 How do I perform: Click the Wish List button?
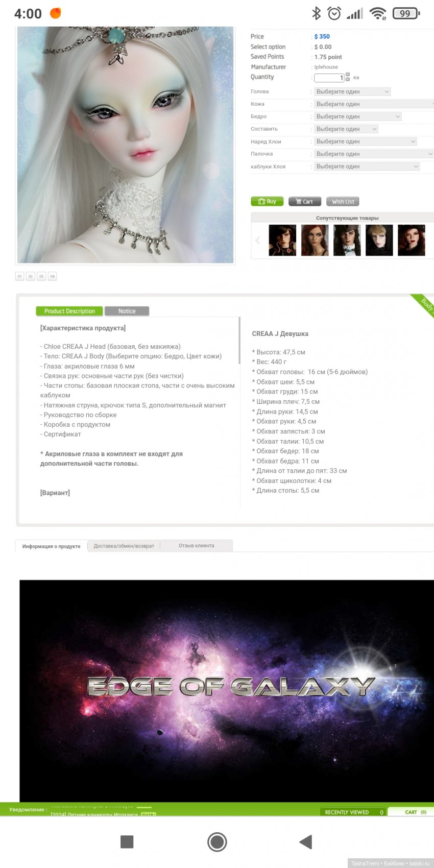[343, 201]
